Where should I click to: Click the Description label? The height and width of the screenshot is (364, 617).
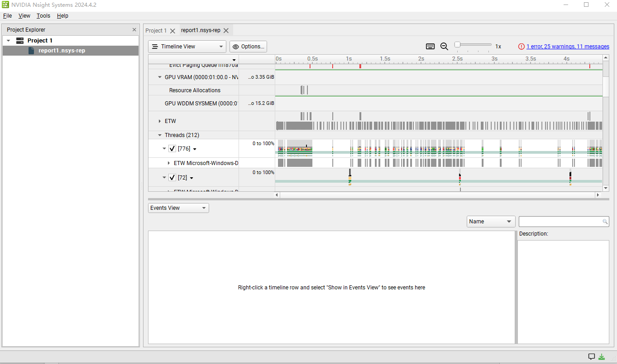point(534,234)
